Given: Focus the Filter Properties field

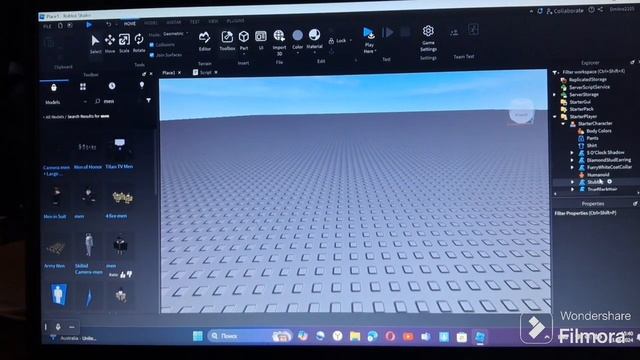Looking at the screenshot, I should 585,213.
